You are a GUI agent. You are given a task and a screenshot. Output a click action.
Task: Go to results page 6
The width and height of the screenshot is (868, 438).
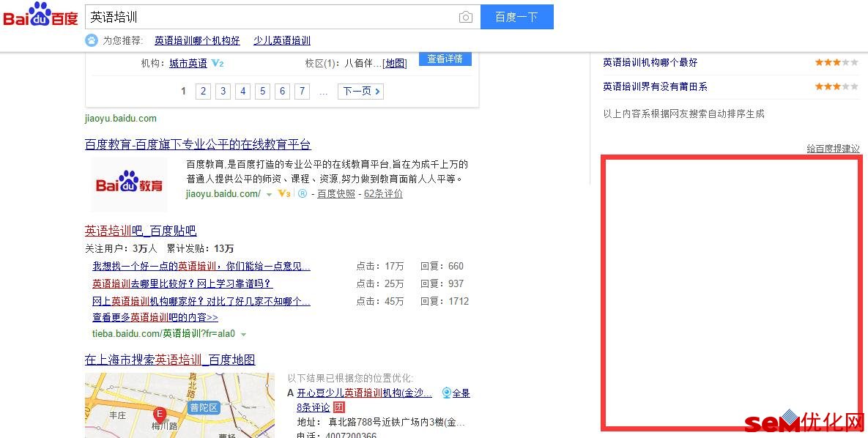[282, 91]
